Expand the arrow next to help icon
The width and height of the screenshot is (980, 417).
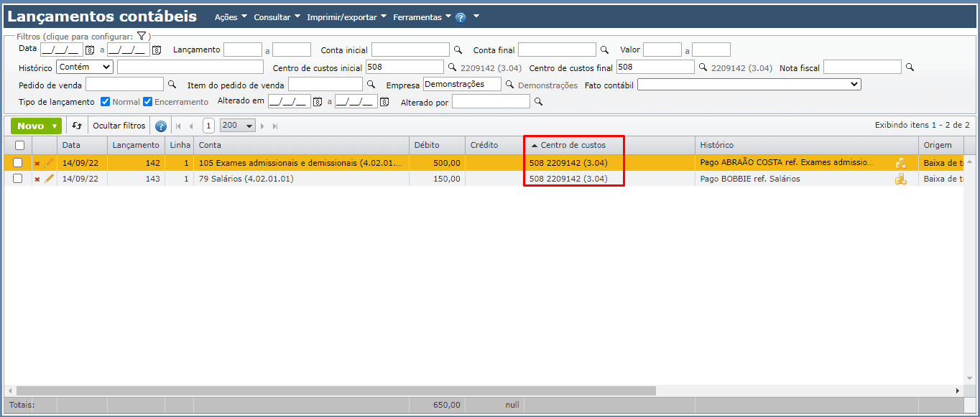476,17
